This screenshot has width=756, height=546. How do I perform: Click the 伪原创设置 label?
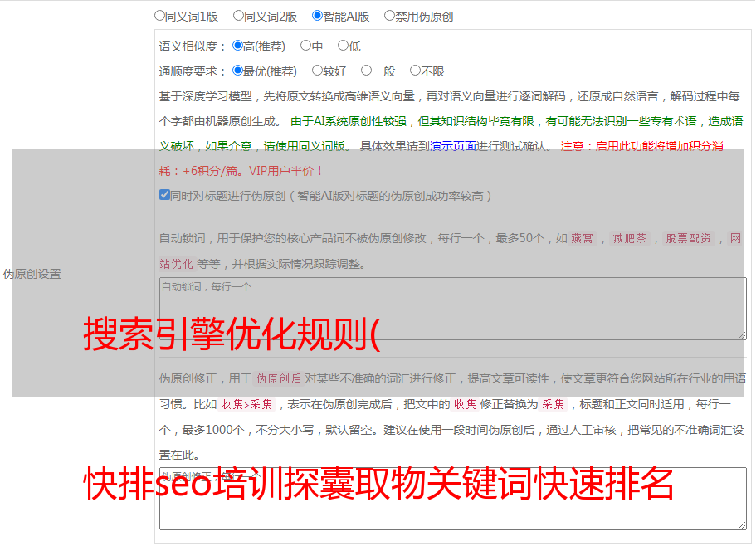click(32, 274)
